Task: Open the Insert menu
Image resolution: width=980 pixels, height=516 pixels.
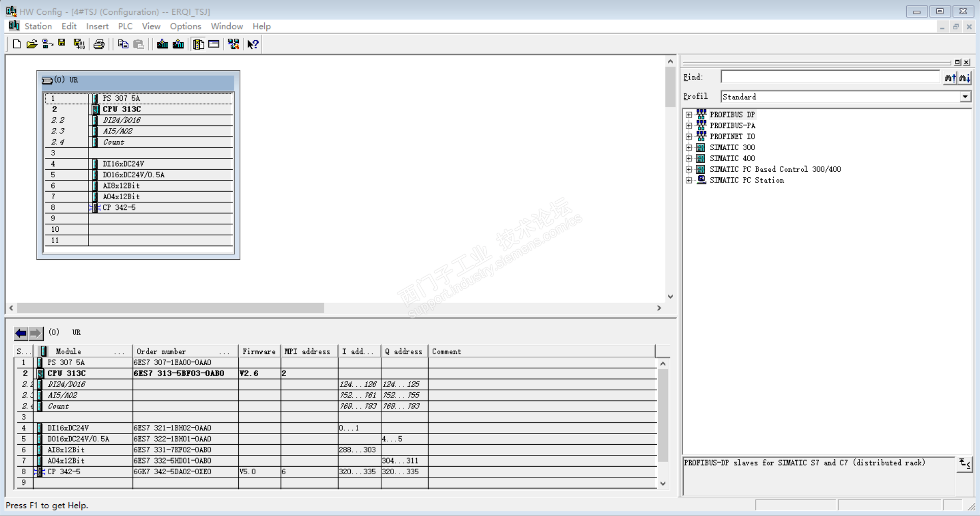Action: point(97,26)
